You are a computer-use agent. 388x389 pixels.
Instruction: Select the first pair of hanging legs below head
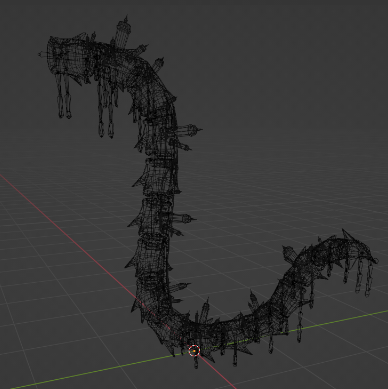tap(64, 96)
